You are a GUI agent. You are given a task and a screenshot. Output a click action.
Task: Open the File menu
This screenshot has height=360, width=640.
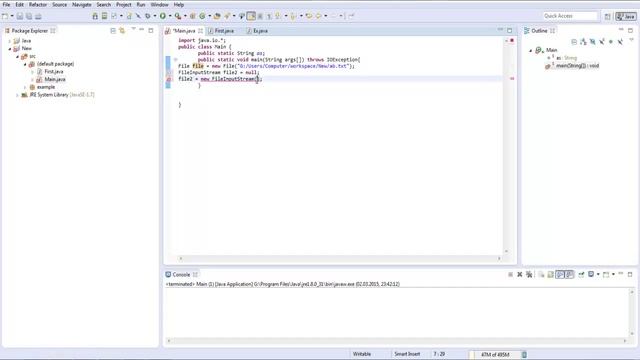[6, 4]
